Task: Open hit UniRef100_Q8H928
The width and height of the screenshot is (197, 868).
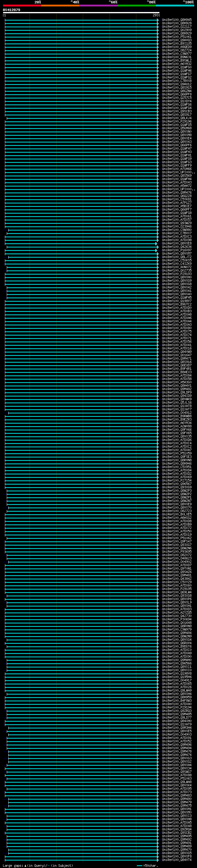Action: (177, 23)
